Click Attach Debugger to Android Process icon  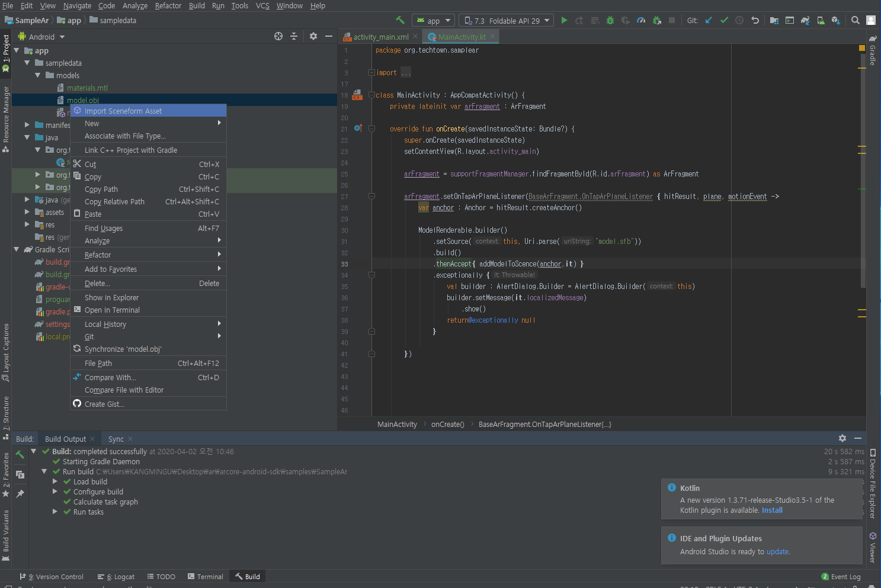(x=656, y=20)
